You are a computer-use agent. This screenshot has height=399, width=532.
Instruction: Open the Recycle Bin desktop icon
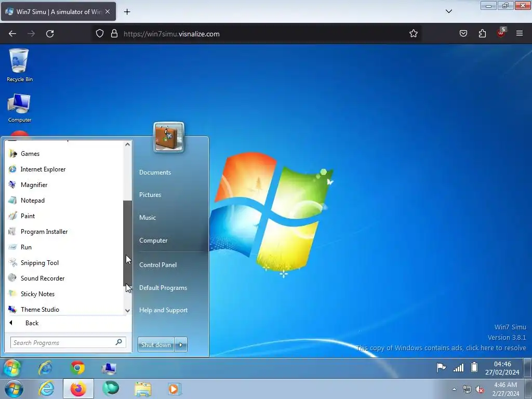[19, 65]
